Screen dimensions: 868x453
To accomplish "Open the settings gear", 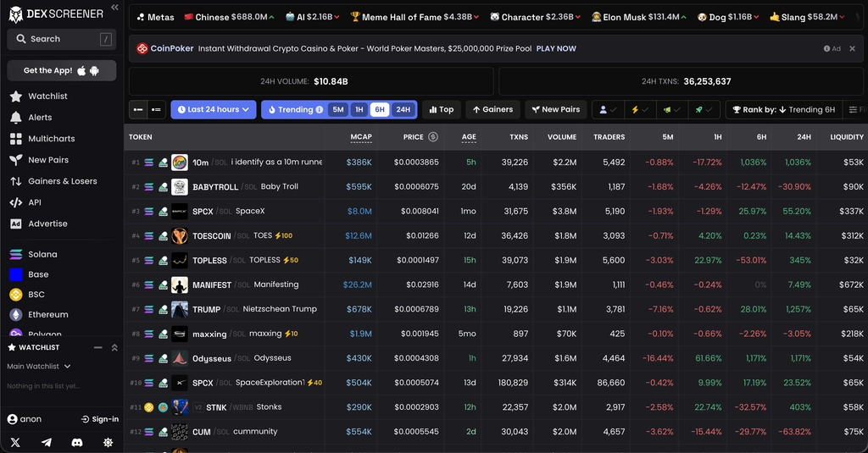I will (108, 443).
